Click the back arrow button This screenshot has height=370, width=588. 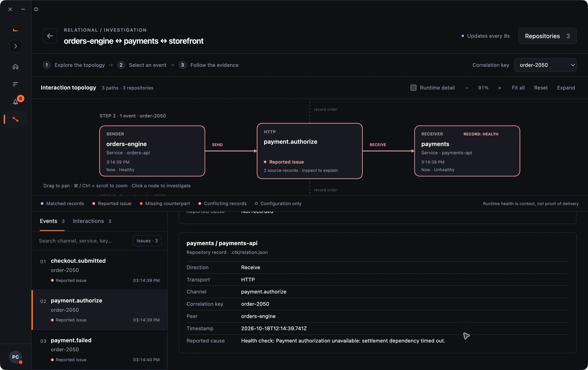50,36
